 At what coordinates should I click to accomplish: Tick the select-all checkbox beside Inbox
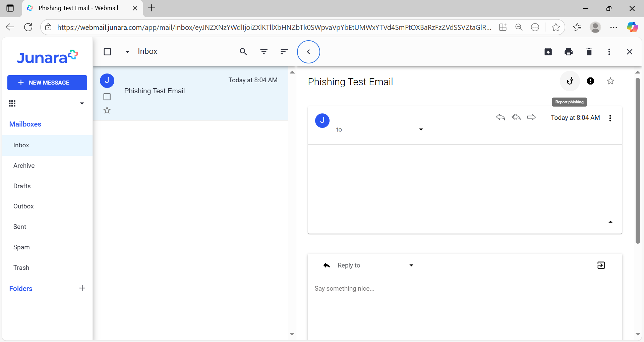coord(107,52)
